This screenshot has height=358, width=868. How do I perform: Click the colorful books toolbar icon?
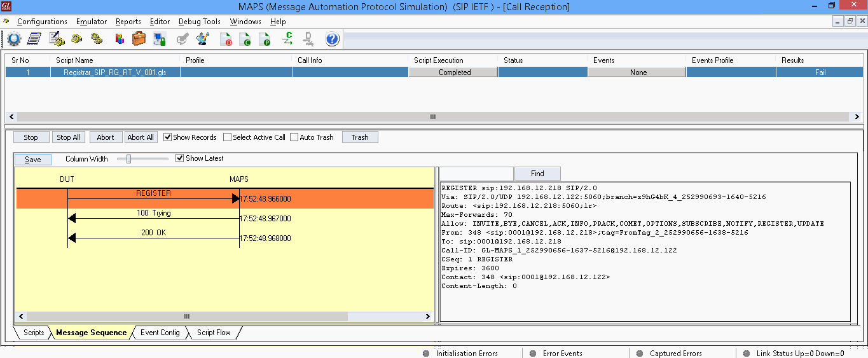pyautogui.click(x=119, y=39)
